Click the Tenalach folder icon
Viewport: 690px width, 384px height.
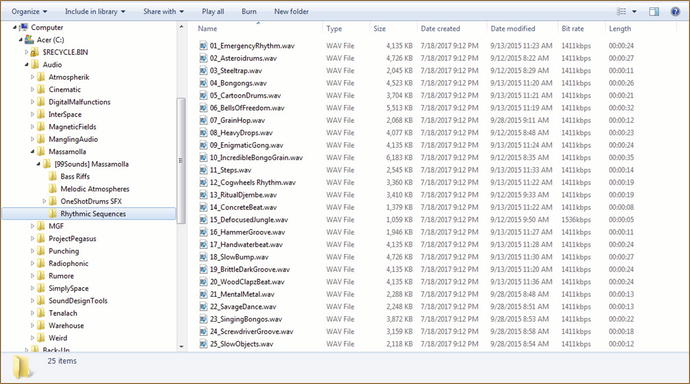41,313
